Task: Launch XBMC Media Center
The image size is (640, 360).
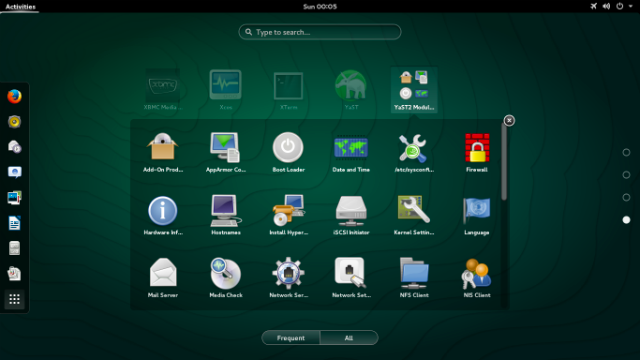Action: pos(163,90)
